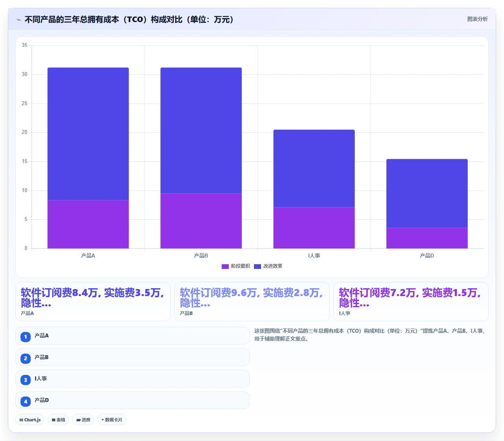Viewport: 504px width, 441px height.
Task: Open the 软件订阅费7.2万 card for I人事
Action: (411, 302)
